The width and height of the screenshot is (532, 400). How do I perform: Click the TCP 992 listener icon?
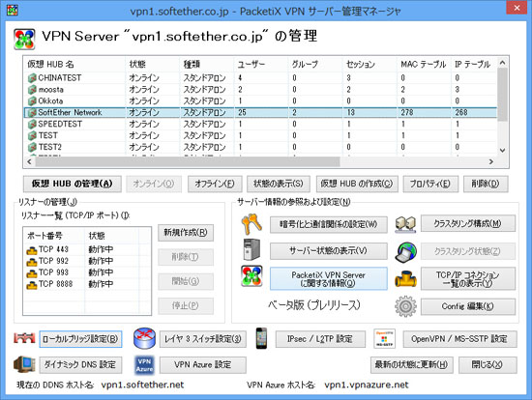(32, 262)
